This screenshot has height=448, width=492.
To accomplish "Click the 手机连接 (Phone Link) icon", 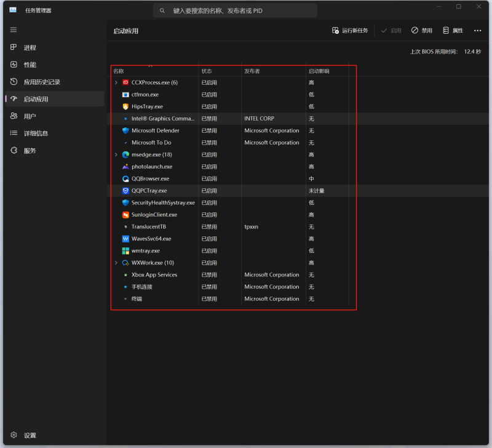I will point(125,287).
